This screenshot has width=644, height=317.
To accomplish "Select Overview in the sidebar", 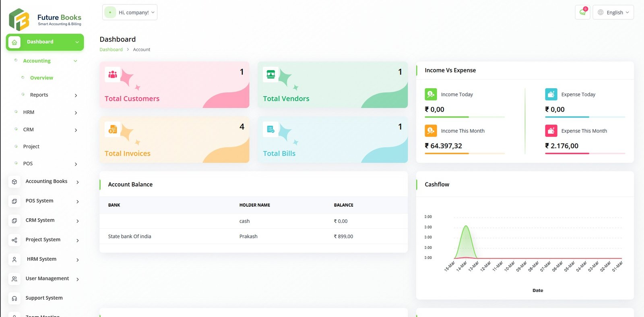I will pos(41,78).
